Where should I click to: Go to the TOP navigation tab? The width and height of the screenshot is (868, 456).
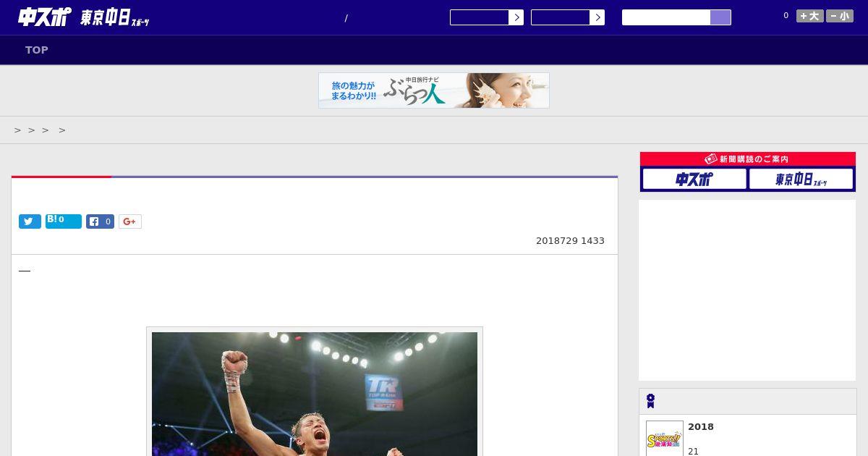point(37,50)
